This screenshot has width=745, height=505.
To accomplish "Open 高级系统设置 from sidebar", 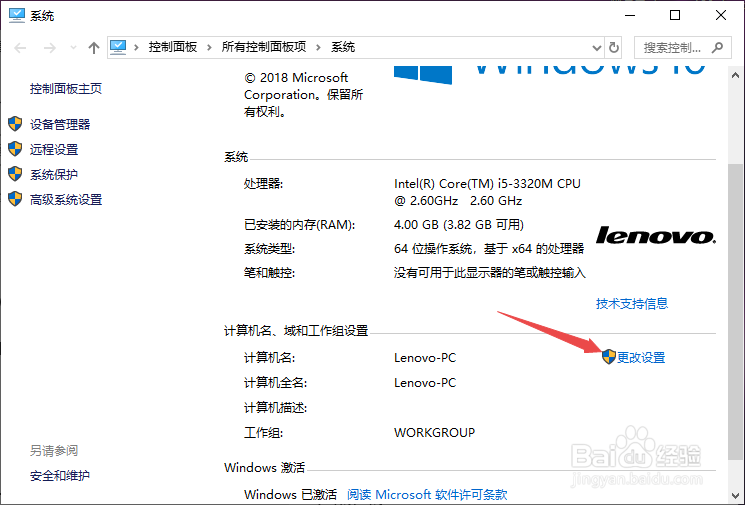I will point(66,200).
